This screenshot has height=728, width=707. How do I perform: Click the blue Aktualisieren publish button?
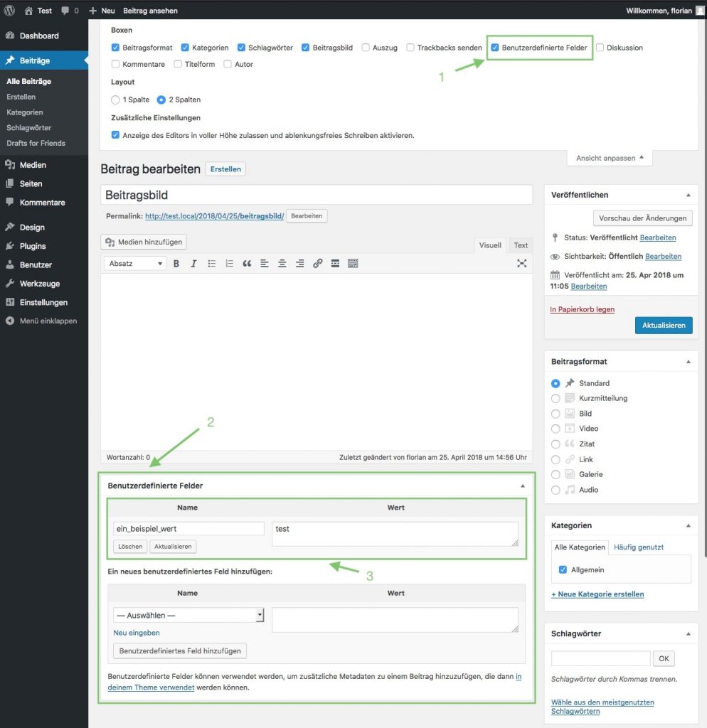[663, 325]
